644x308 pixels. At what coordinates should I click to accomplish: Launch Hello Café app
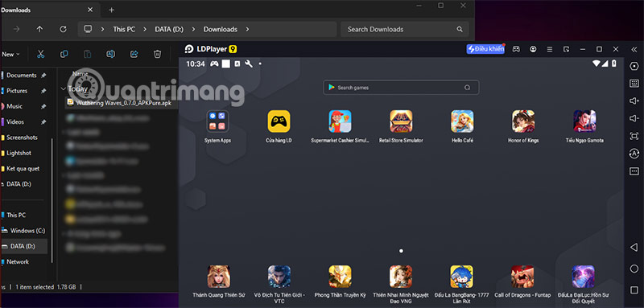click(462, 121)
